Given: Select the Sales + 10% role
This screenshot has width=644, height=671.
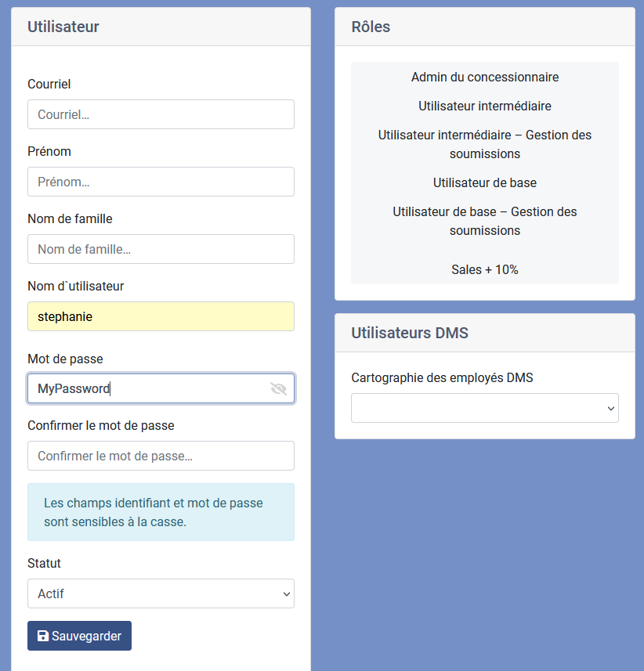Looking at the screenshot, I should click(x=485, y=269).
